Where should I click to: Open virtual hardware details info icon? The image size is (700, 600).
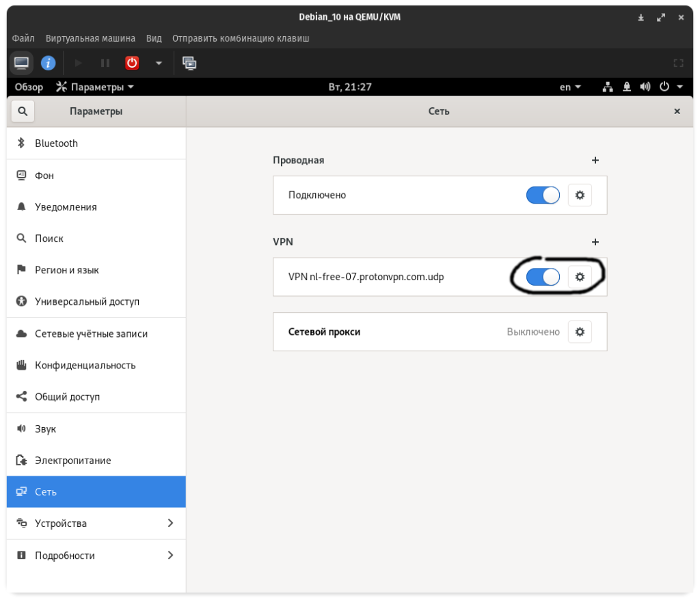pyautogui.click(x=48, y=63)
